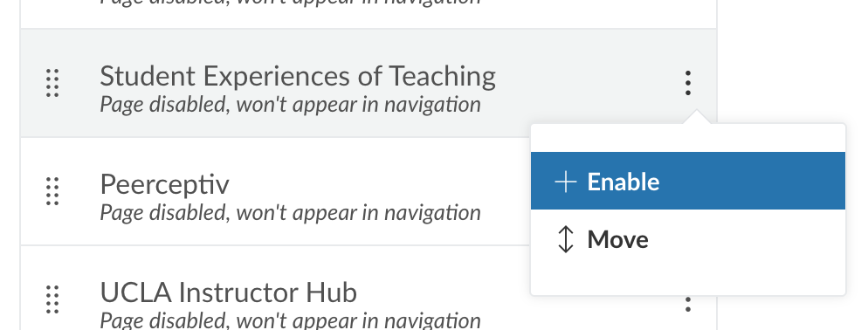Click the cut-off disabled note at the top
868x330 pixels.
point(291,3)
